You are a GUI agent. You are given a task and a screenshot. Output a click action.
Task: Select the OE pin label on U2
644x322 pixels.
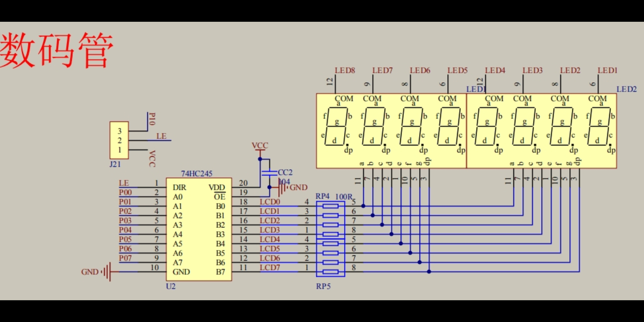pos(220,197)
